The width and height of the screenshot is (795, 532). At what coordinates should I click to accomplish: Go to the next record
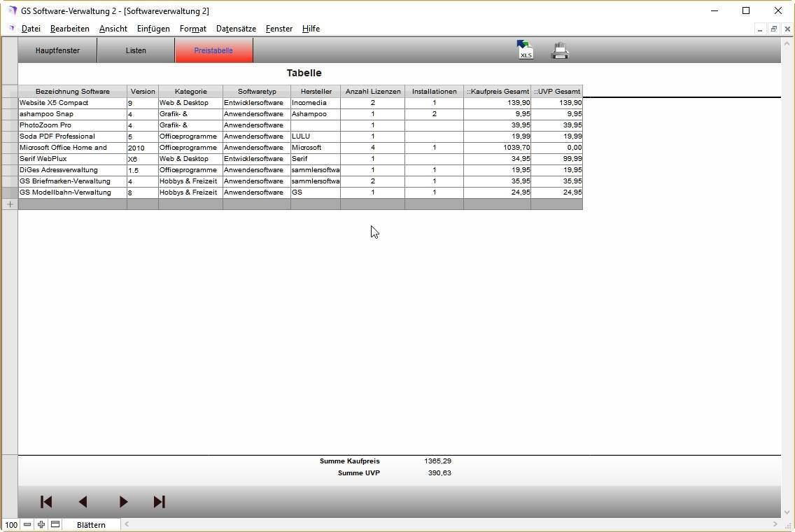click(123, 502)
